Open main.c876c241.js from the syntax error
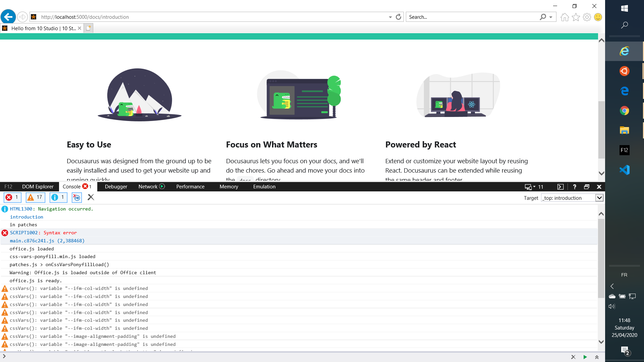Image resolution: width=644 pixels, height=362 pixels. coord(32,241)
